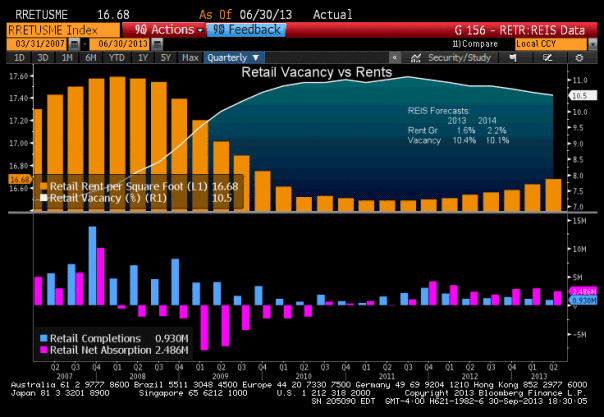Open the 90 Actions dropdown
Screen dimensions: 604x417
click(166, 30)
